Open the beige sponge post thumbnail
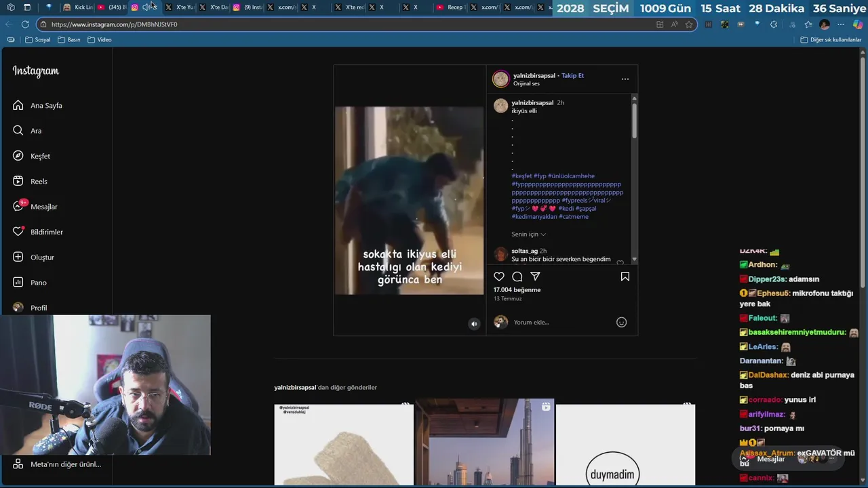Screen dimensions: 868x488 click(344, 445)
